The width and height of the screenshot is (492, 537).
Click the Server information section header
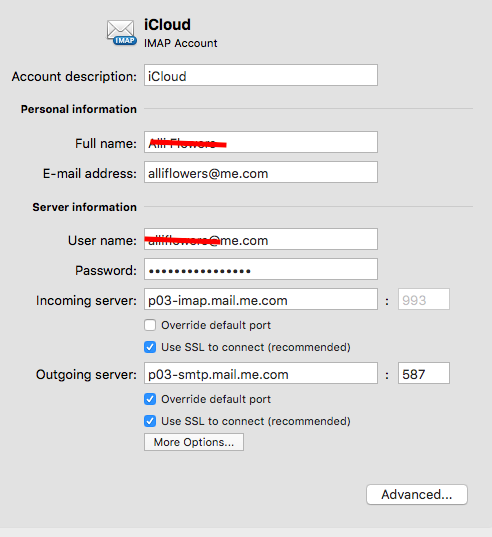point(85,207)
